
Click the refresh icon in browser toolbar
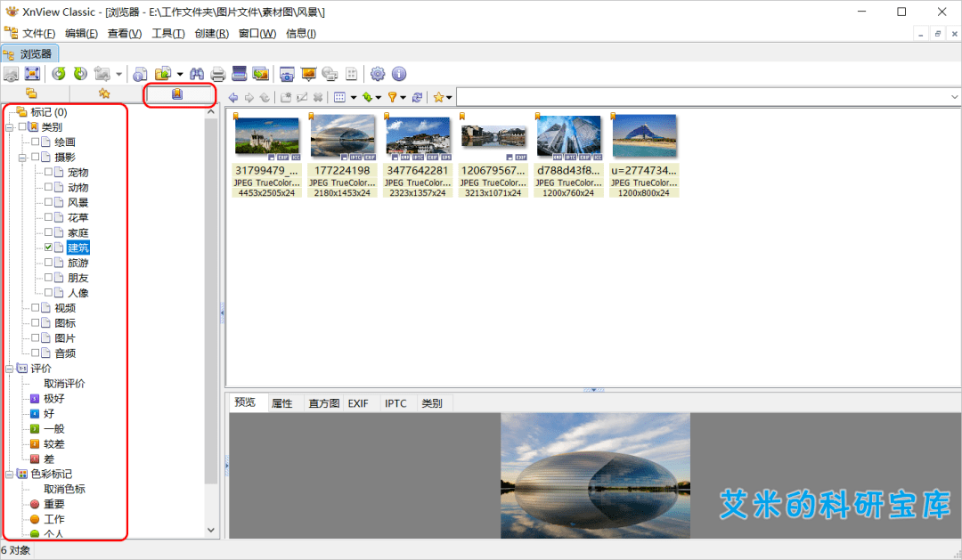[x=417, y=97]
